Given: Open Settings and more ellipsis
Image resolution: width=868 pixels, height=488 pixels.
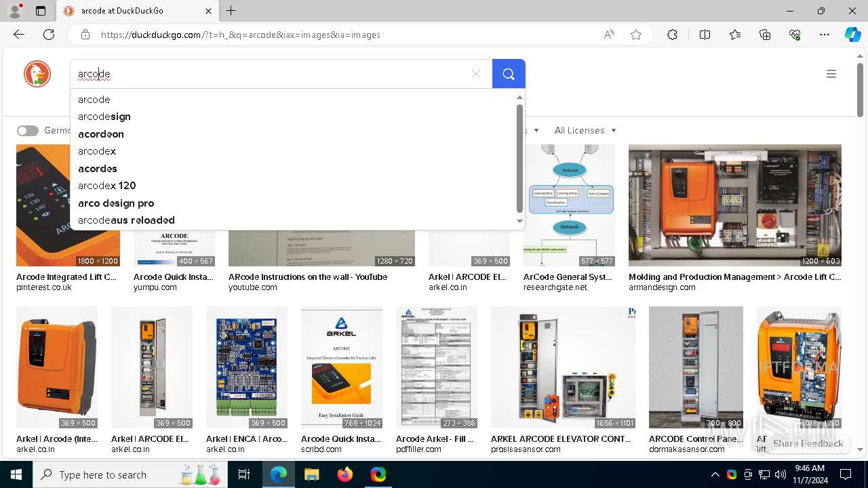Looking at the screenshot, I should 825,35.
